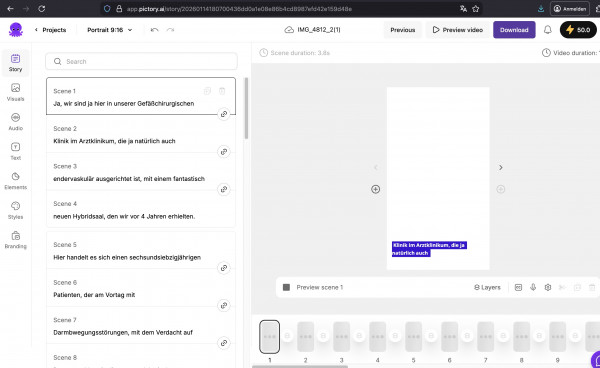Select scene thumbnail 1 in the timeline

click(269, 337)
